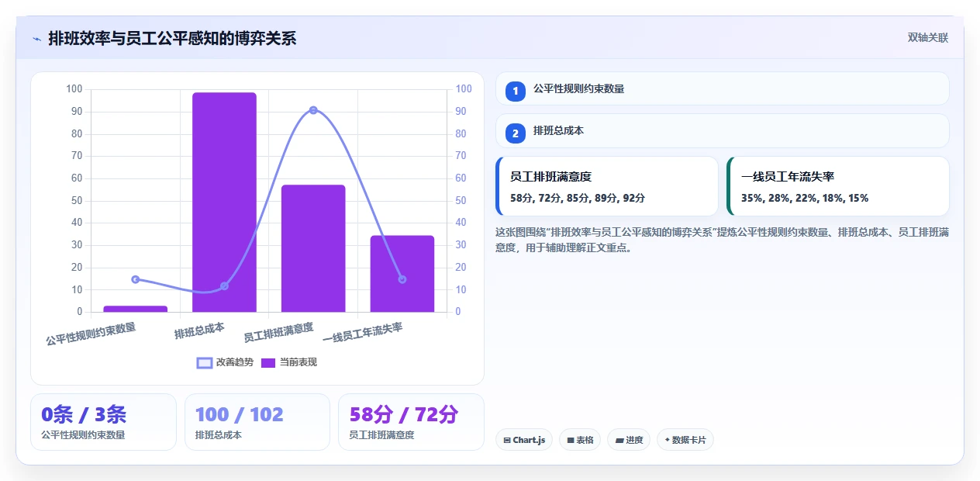Click the right y-axis 100 label
This screenshot has width=980, height=481.
coord(464,89)
